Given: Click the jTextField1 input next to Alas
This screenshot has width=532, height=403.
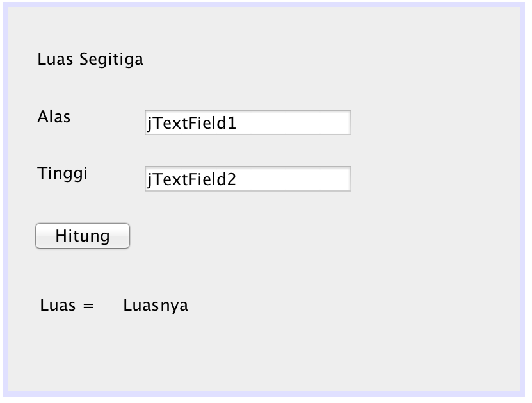Looking at the screenshot, I should coord(247,122).
